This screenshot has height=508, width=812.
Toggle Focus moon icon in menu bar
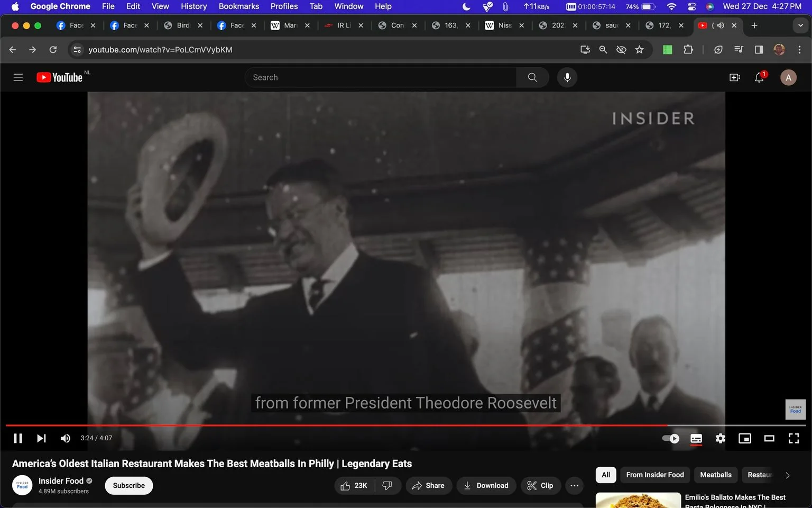(x=466, y=6)
